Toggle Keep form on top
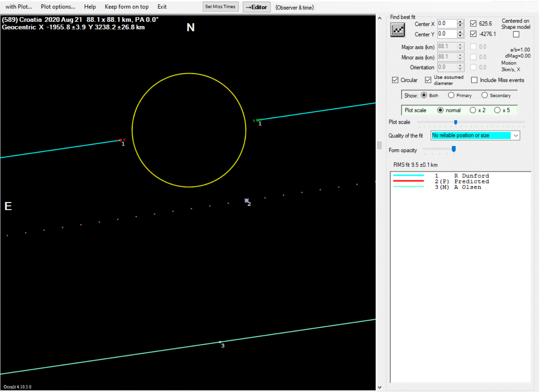This screenshot has width=539, height=392. [127, 7]
